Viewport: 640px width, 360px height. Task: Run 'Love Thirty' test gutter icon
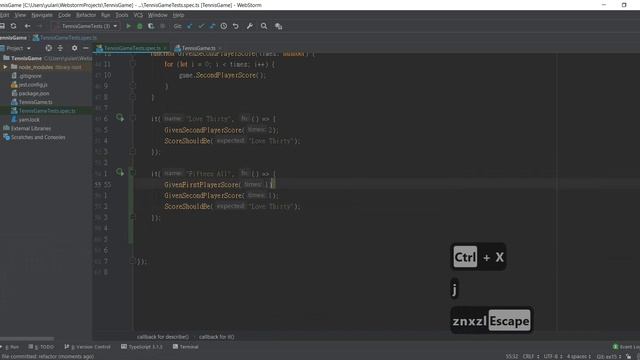pos(120,118)
